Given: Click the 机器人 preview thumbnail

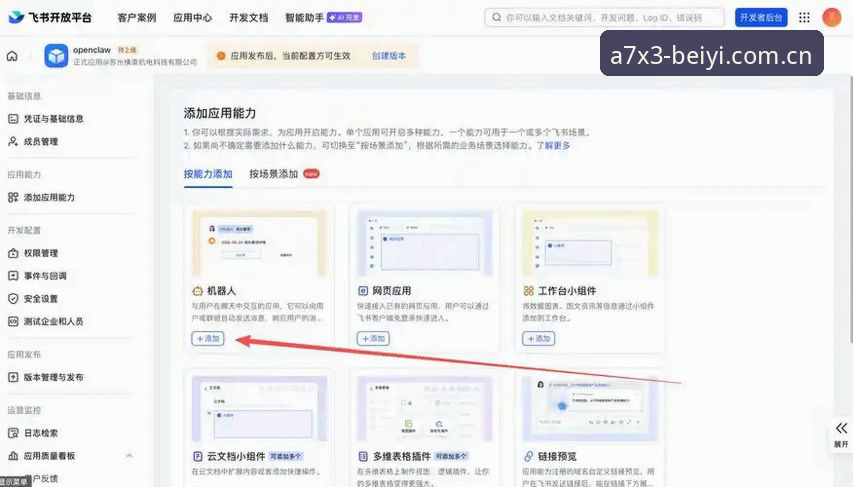Looking at the screenshot, I should pyautogui.click(x=259, y=244).
